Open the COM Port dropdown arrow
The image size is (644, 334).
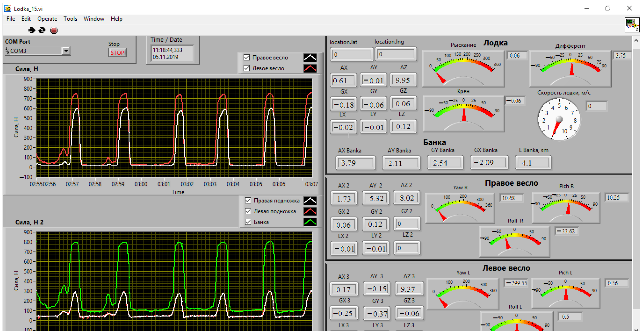pos(66,51)
